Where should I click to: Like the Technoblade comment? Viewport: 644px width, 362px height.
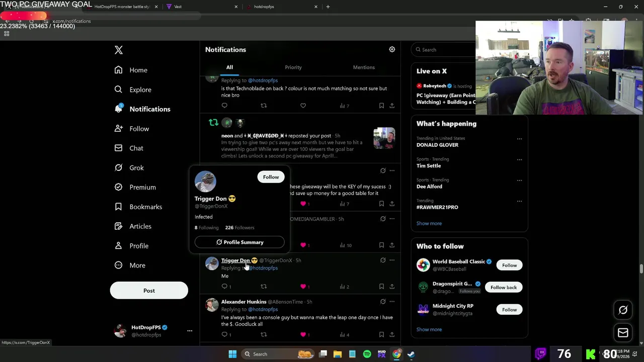[303, 106]
